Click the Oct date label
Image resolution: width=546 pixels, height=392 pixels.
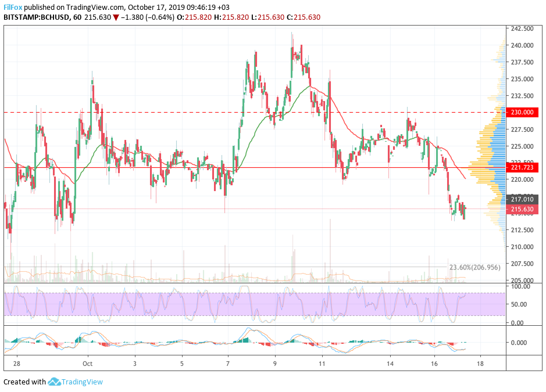87,364
